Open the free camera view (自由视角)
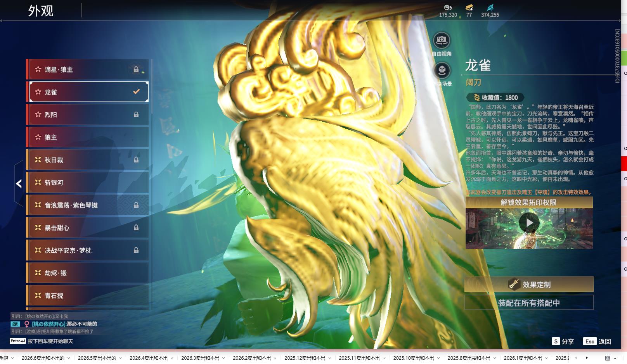This screenshot has height=364, width=627. [x=442, y=40]
